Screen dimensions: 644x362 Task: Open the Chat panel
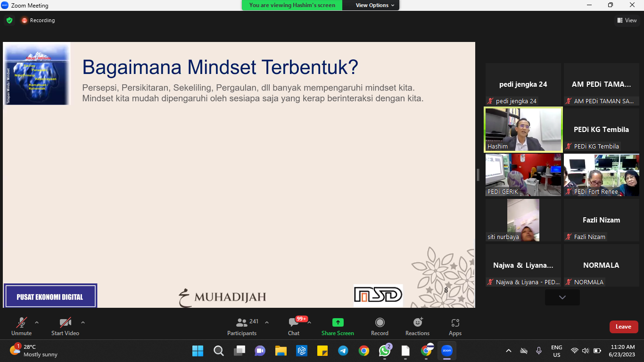click(x=294, y=327)
